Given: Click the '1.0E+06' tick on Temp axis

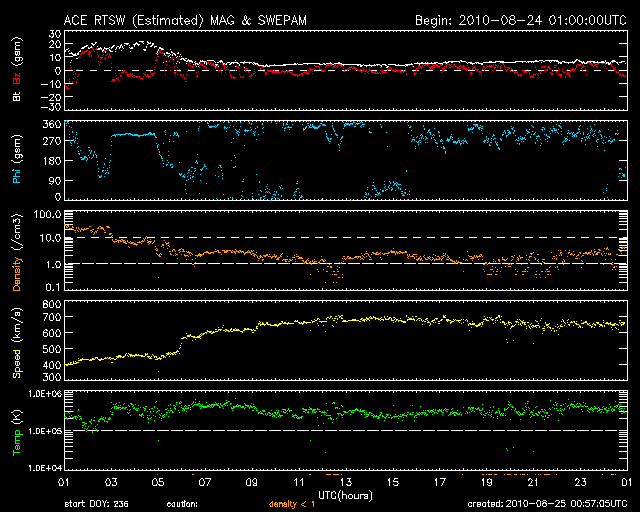Looking at the screenshot, I should click(45, 394).
